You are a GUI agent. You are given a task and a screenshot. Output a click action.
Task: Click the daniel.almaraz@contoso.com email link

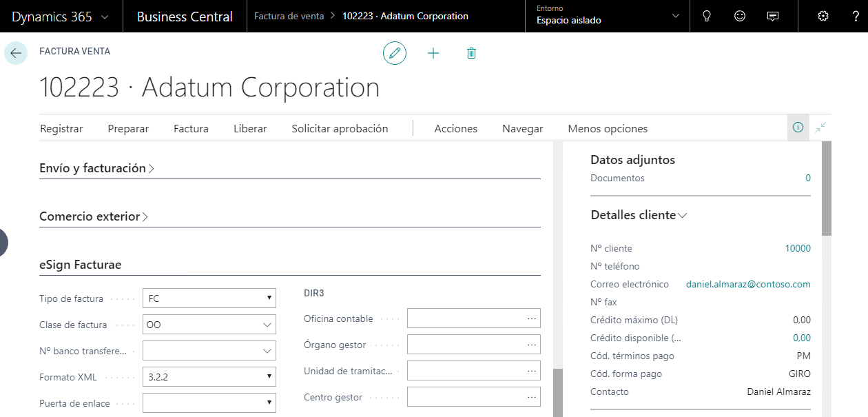tap(748, 284)
